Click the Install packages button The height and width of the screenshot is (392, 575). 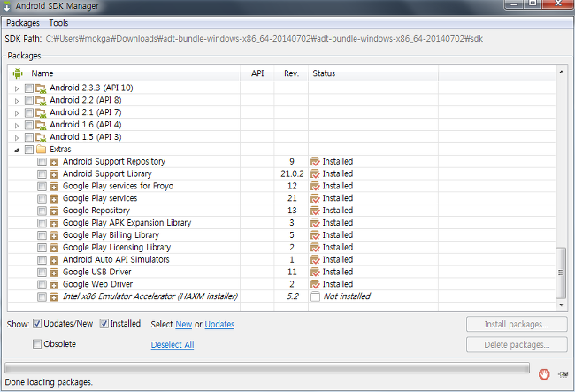pos(517,324)
